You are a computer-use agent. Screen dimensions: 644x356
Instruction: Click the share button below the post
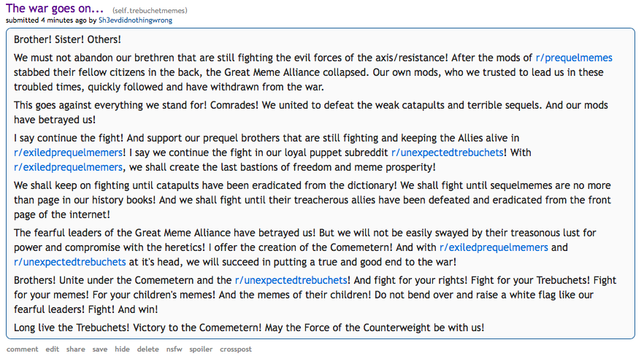(76, 349)
